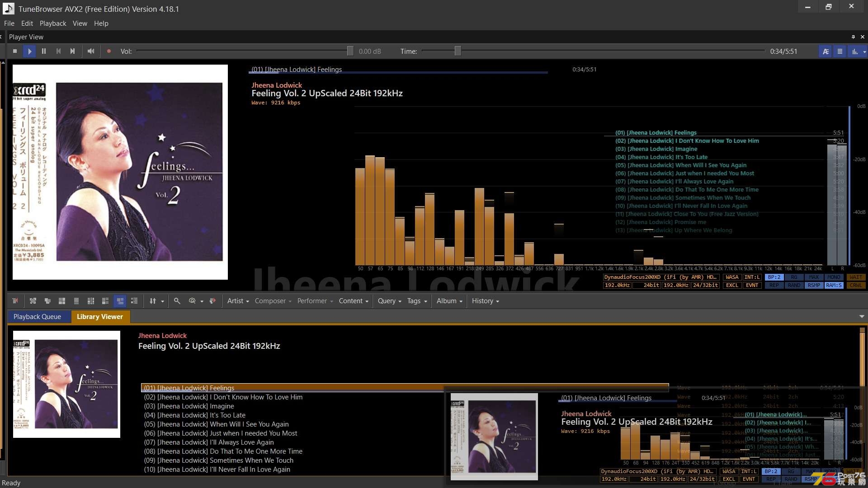Toggle the MONO indicator

(834, 277)
